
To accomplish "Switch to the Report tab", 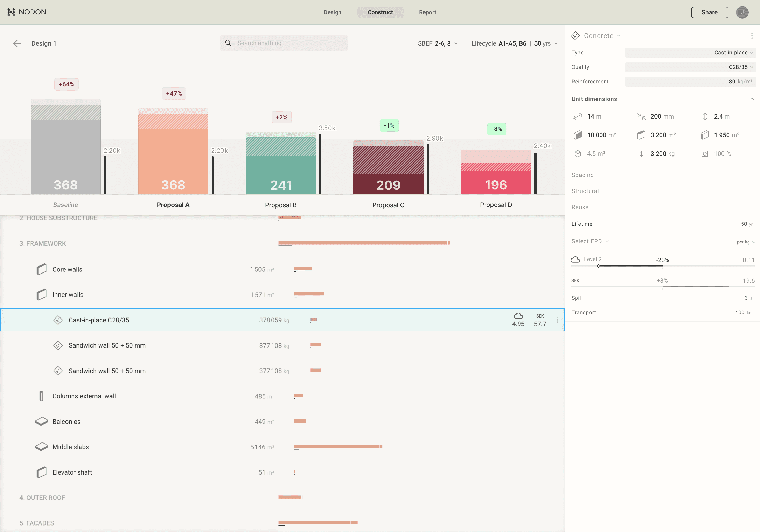I will point(427,12).
